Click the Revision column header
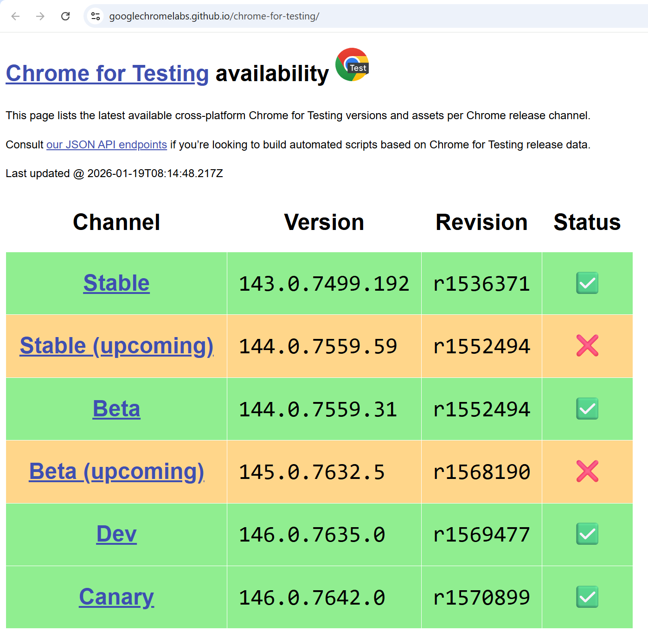The image size is (648, 644). tap(481, 222)
